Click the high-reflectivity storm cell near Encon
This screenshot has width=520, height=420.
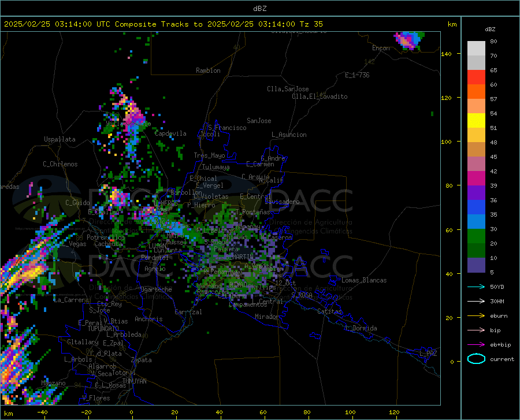409,40
